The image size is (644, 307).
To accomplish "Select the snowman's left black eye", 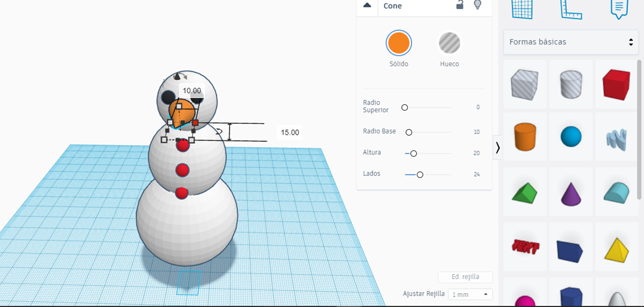I will (x=167, y=98).
